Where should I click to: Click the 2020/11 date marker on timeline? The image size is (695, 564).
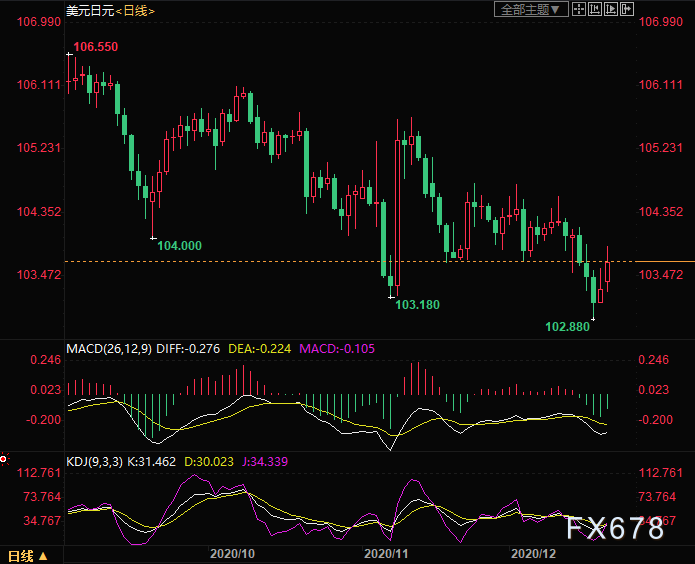[385, 553]
